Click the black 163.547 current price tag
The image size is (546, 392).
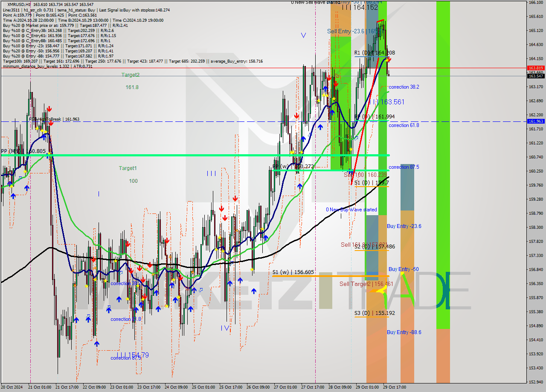point(536,76)
